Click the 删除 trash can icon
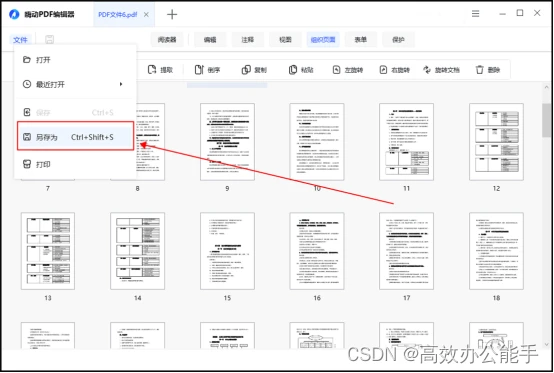 (x=479, y=70)
